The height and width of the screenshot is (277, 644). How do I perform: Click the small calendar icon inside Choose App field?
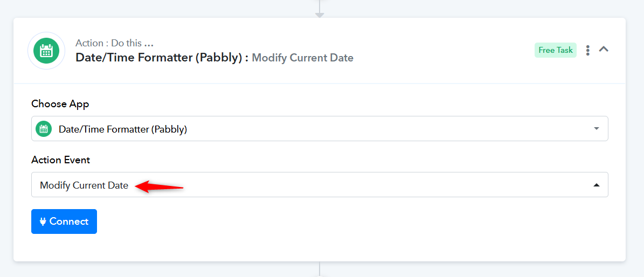pos(44,129)
